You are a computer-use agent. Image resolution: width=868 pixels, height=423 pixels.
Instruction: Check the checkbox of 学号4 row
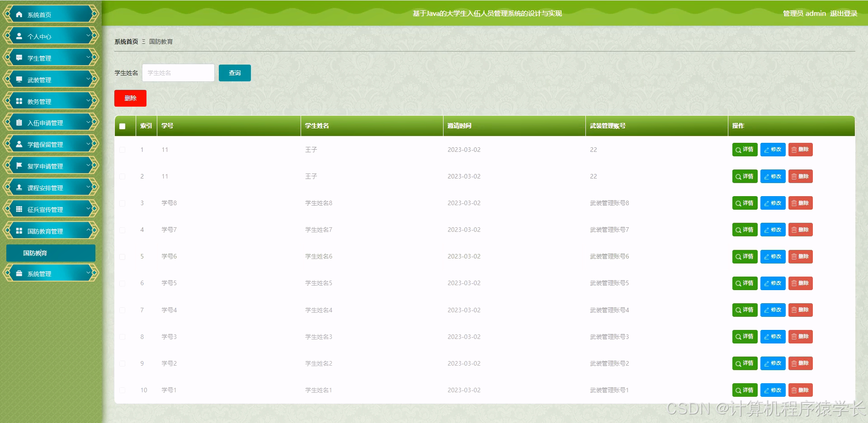(x=123, y=310)
